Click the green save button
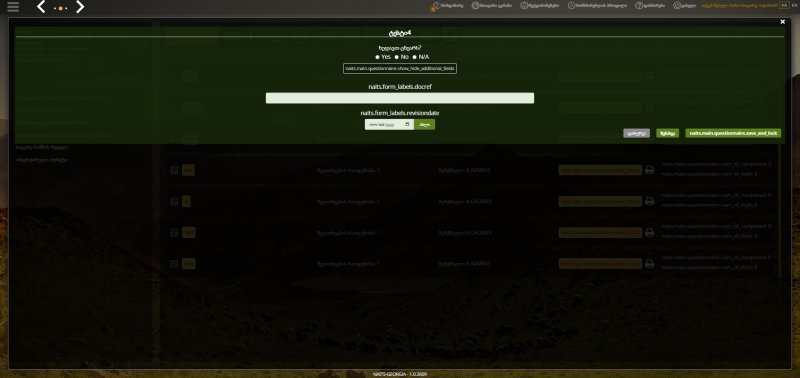 point(668,133)
